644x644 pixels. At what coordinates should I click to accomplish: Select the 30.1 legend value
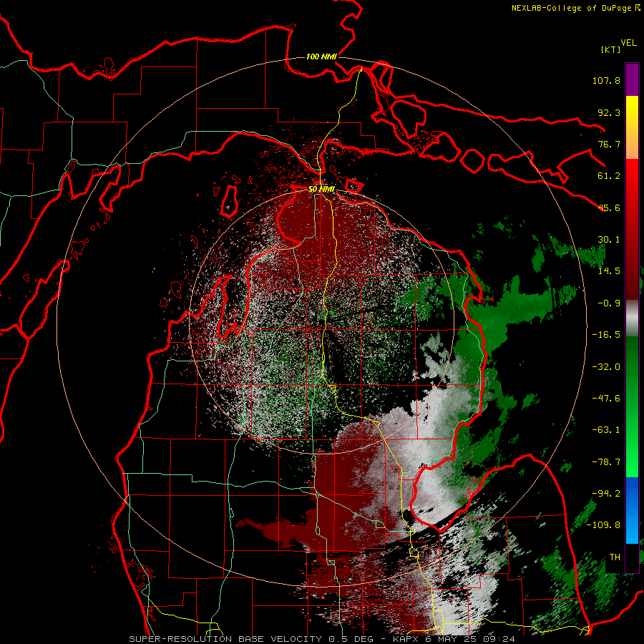(x=609, y=240)
